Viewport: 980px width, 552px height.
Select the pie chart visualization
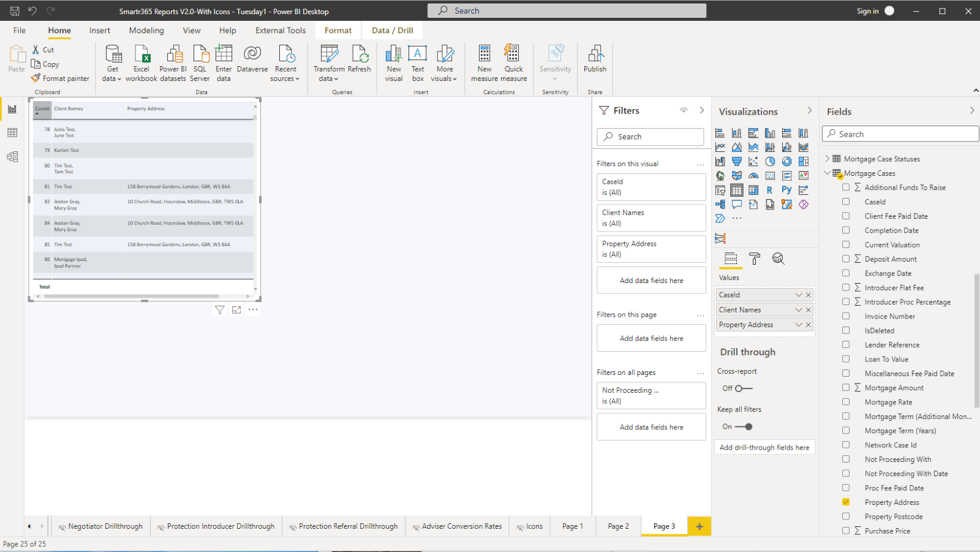[x=770, y=161]
